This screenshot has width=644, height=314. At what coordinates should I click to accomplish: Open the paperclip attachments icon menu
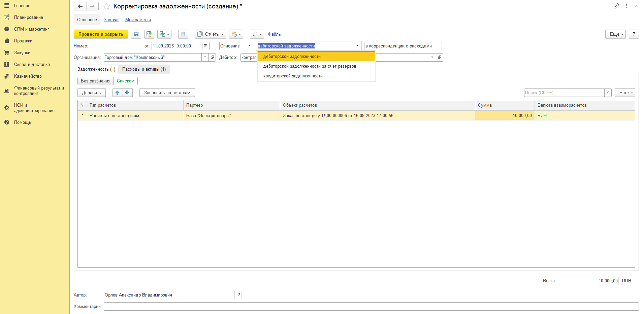[x=257, y=34]
